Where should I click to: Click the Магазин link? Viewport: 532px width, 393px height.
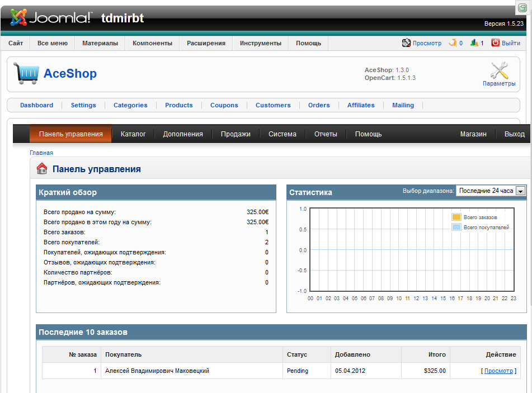coord(473,134)
